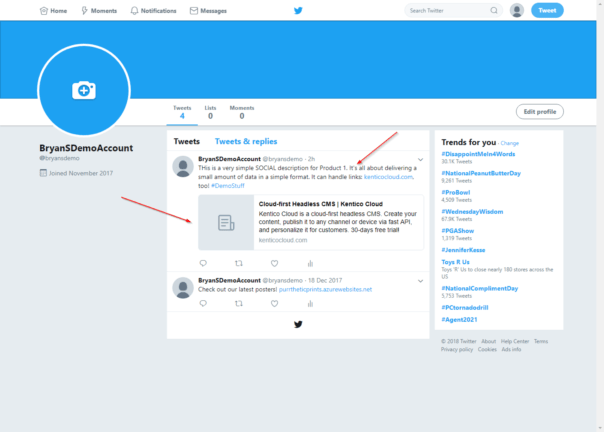Open Cloud-first Headless CMS card title

click(x=320, y=204)
